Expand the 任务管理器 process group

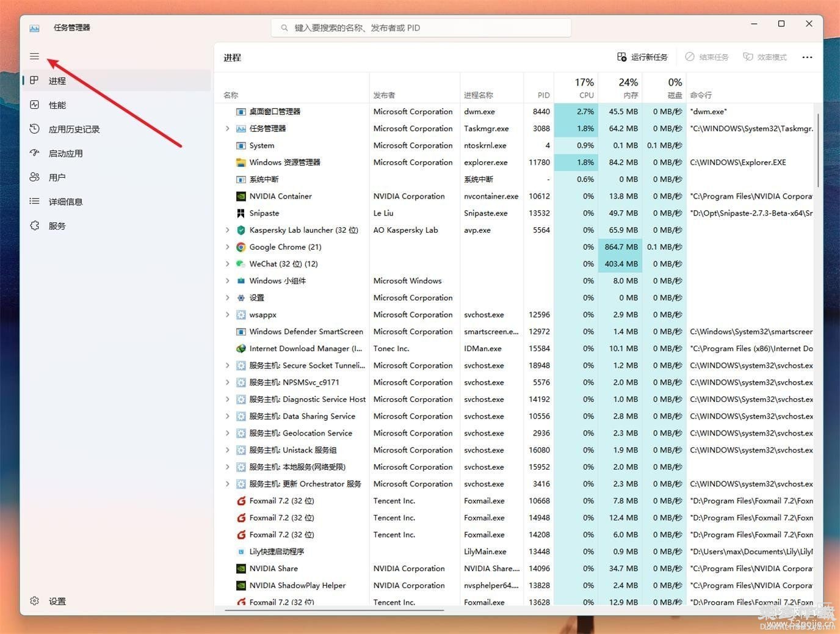tap(227, 128)
